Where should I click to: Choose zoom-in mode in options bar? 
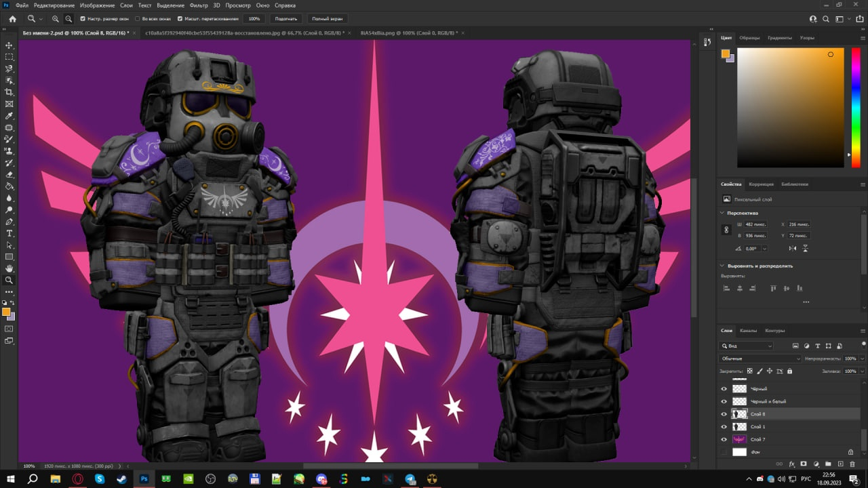[x=56, y=19]
